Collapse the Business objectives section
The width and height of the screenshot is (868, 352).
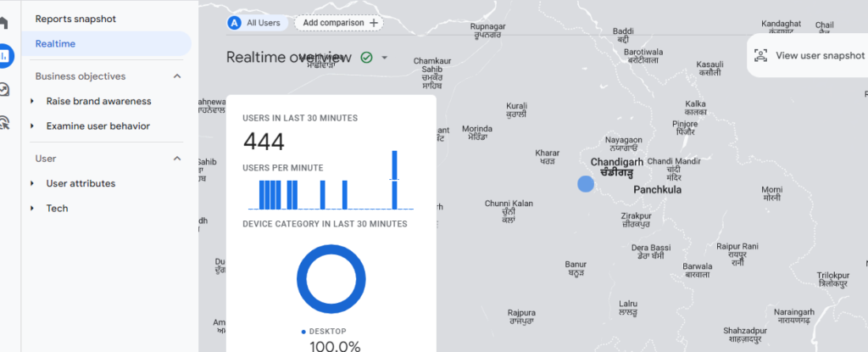(177, 76)
